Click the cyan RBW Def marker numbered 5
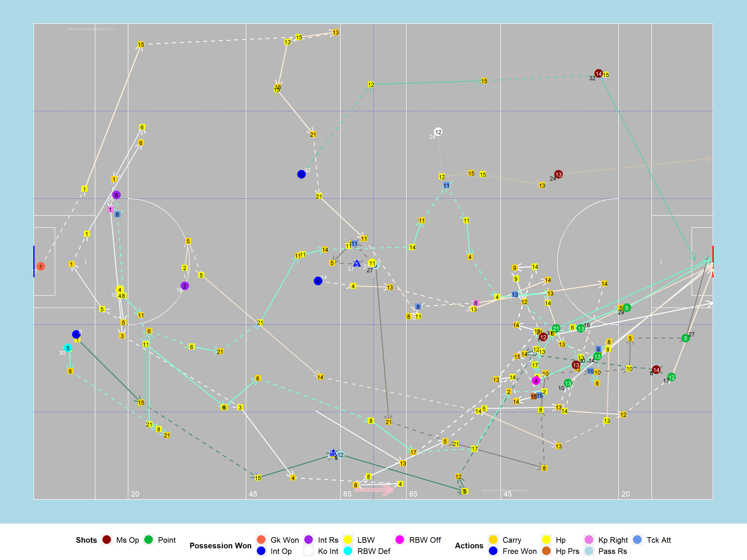 pyautogui.click(x=68, y=348)
